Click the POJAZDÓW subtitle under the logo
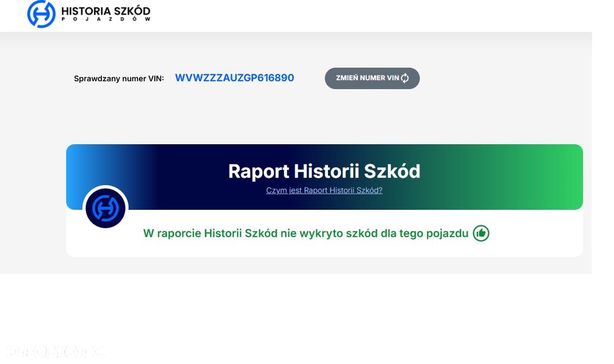Image resolution: width=614 pixels, height=364 pixels. tap(106, 19)
